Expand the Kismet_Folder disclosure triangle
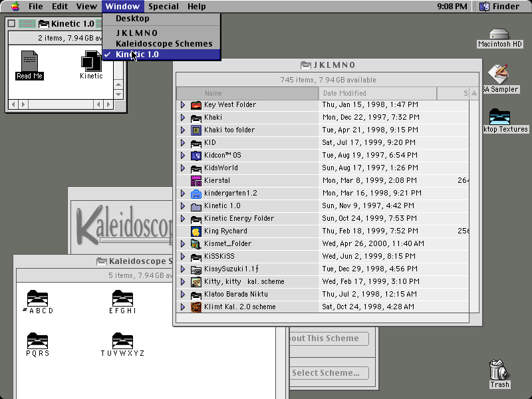 pos(182,244)
